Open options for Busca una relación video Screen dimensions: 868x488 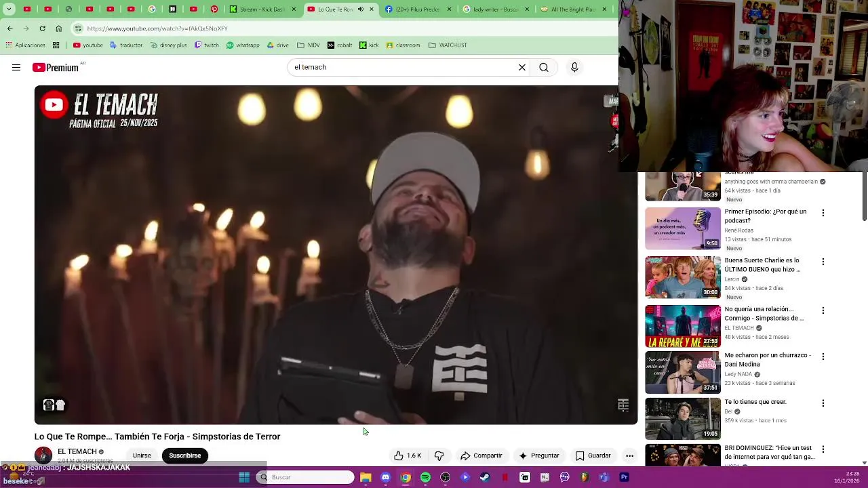823,310
